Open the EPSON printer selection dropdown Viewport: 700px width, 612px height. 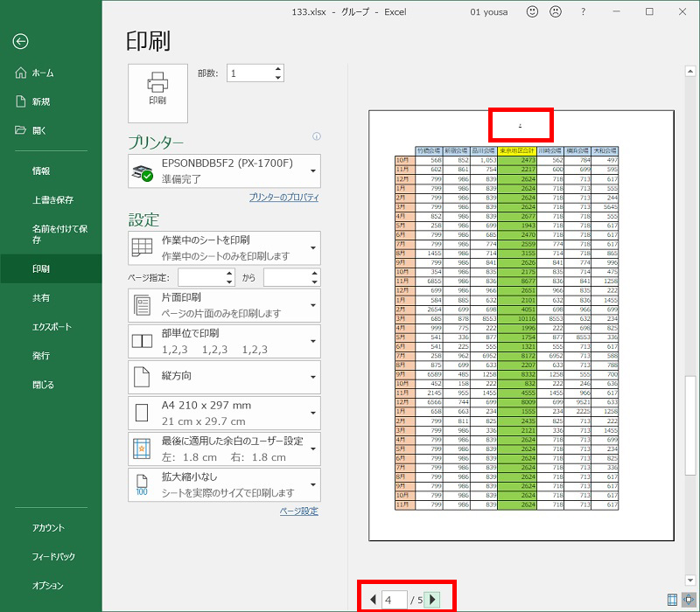click(x=224, y=170)
